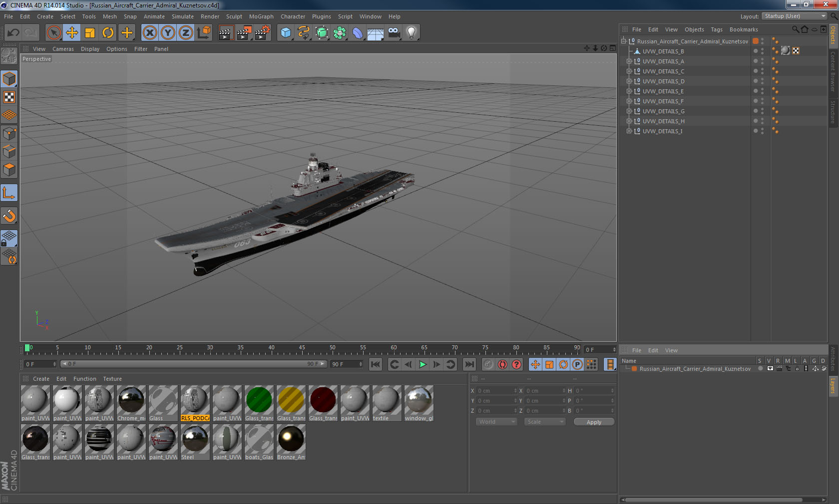Select the Chrome material thumbnail
This screenshot has width=839, height=504.
click(x=131, y=403)
